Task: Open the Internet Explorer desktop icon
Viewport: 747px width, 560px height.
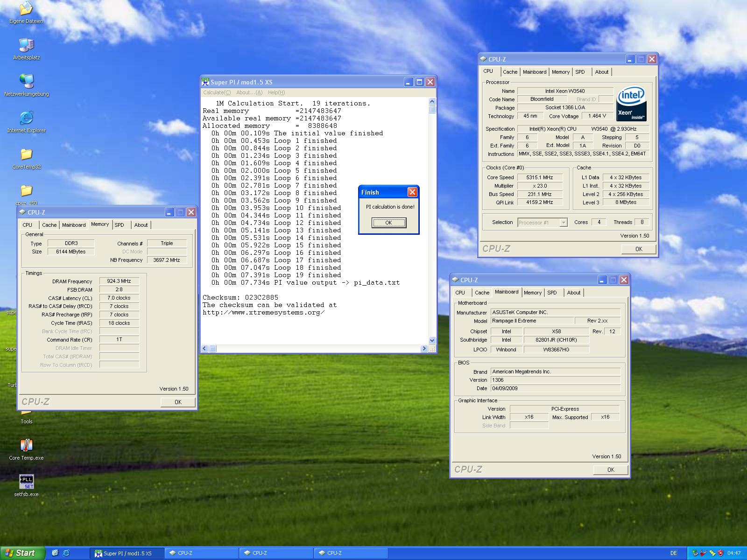Action: tap(26, 118)
